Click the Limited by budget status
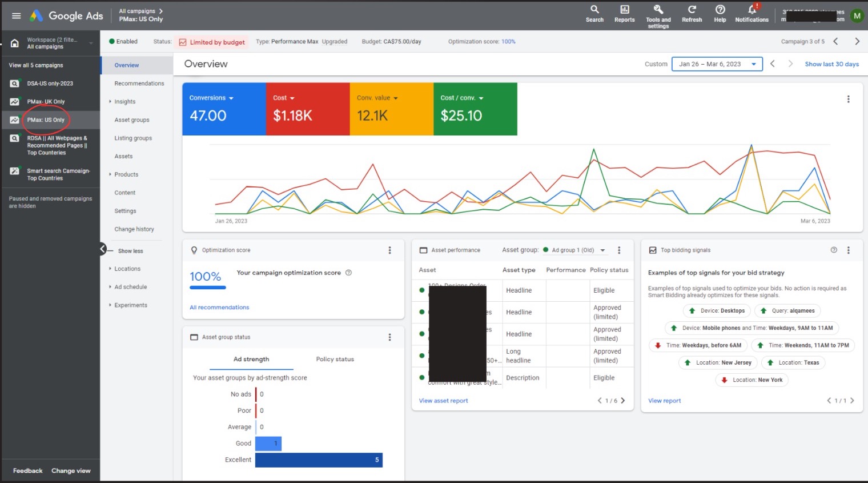Screen dimensions: 868x483 212,42
